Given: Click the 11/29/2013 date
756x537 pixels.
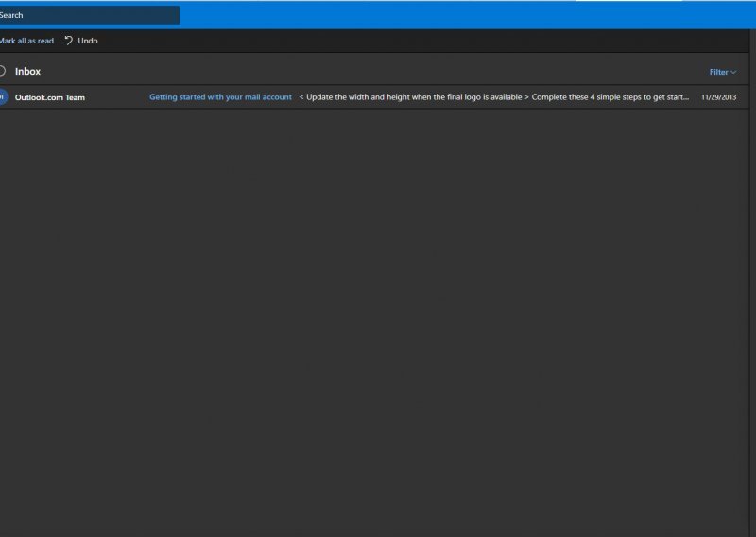Looking at the screenshot, I should pyautogui.click(x=718, y=97).
